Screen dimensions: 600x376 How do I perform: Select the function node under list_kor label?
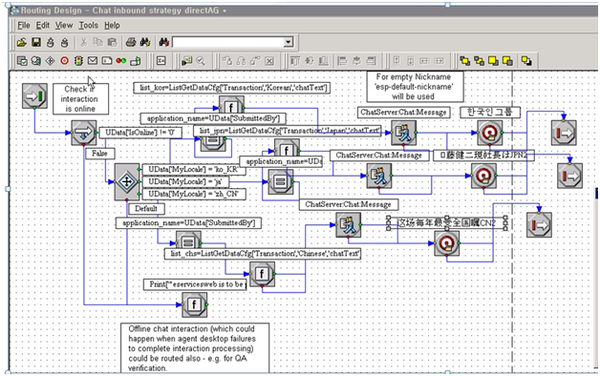[232, 105]
